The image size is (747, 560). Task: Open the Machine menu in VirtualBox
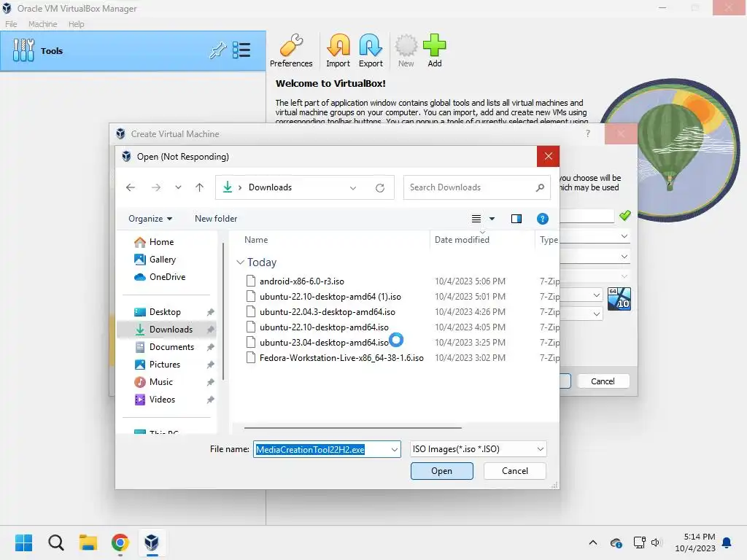42,24
